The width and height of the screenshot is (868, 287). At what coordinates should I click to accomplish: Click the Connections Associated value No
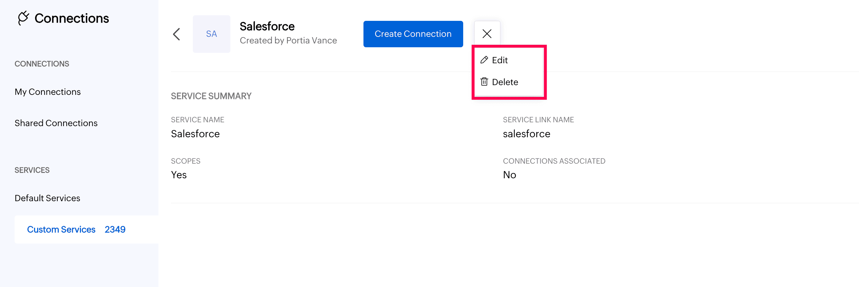pyautogui.click(x=509, y=175)
